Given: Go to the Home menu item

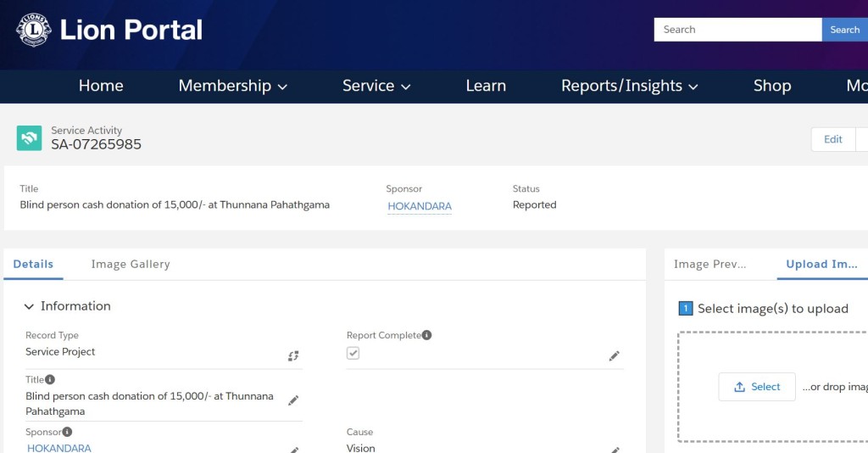Looking at the screenshot, I should click(101, 86).
